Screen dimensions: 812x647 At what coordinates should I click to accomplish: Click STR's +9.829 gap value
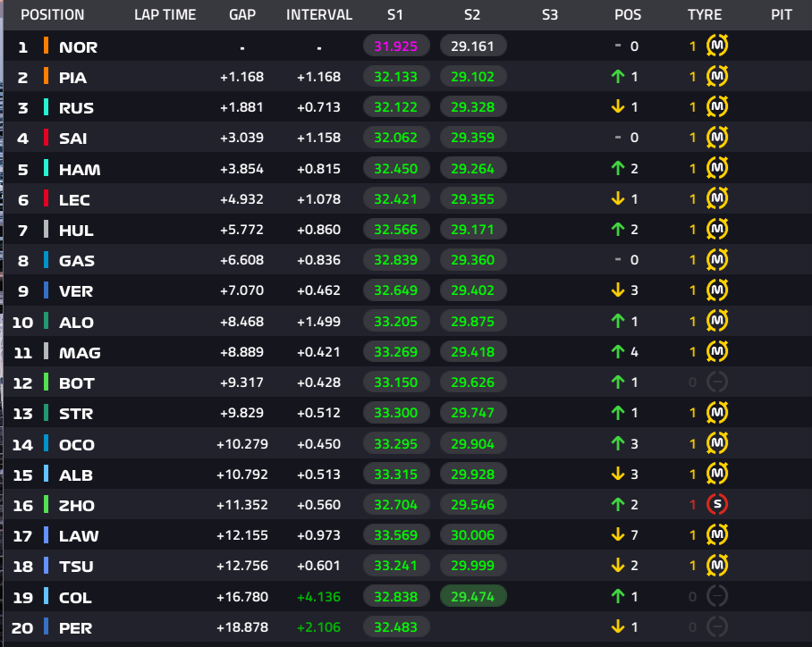[241, 413]
